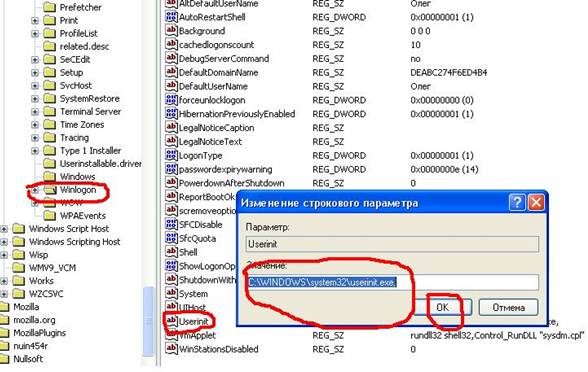The image size is (588, 372).
Task: Click the LegalNoticeText string icon
Action: point(171,141)
